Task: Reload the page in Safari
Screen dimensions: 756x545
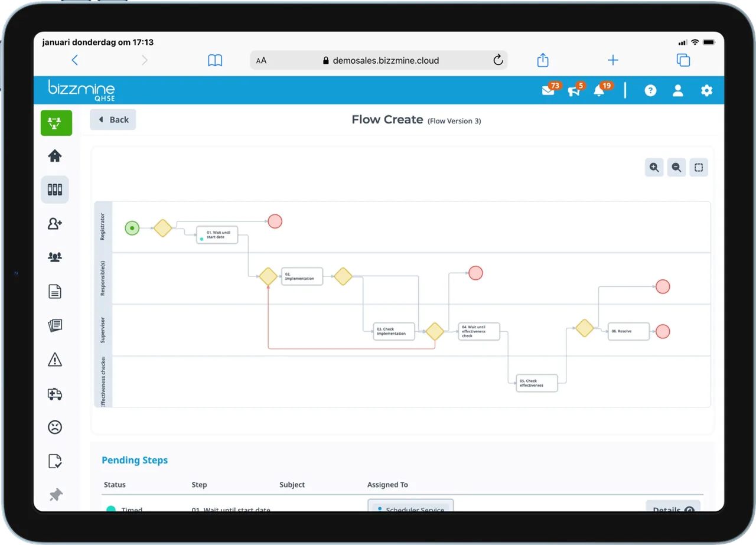Action: point(498,60)
